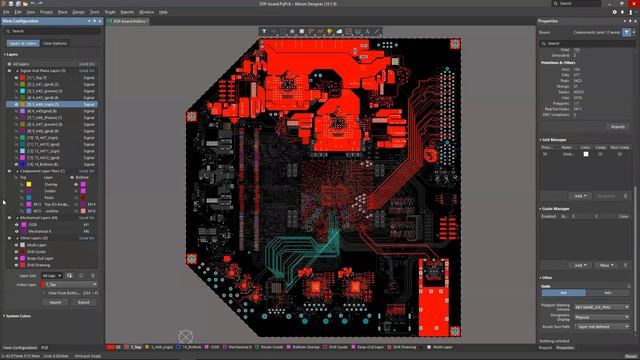Open the Layer Sets dropdown
This screenshot has width=640, height=360.
(52, 276)
